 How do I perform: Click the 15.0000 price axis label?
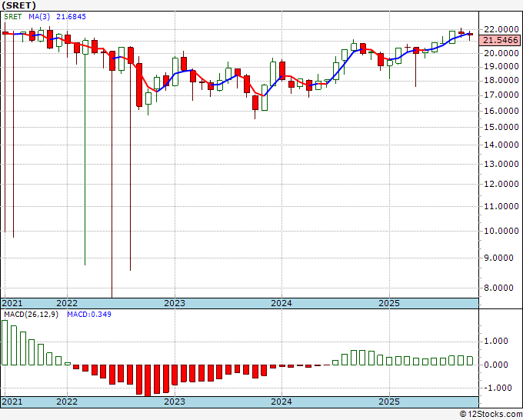501,127
